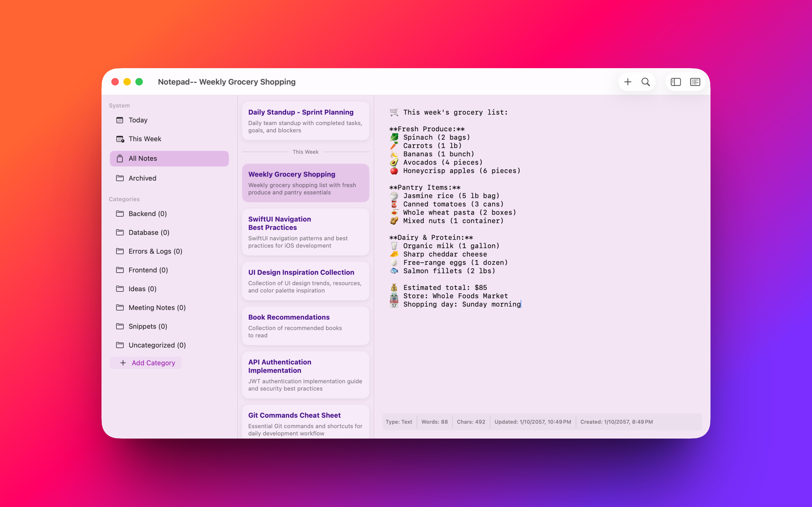Click the This Week calendar icon
The image size is (812, 507).
pos(120,139)
